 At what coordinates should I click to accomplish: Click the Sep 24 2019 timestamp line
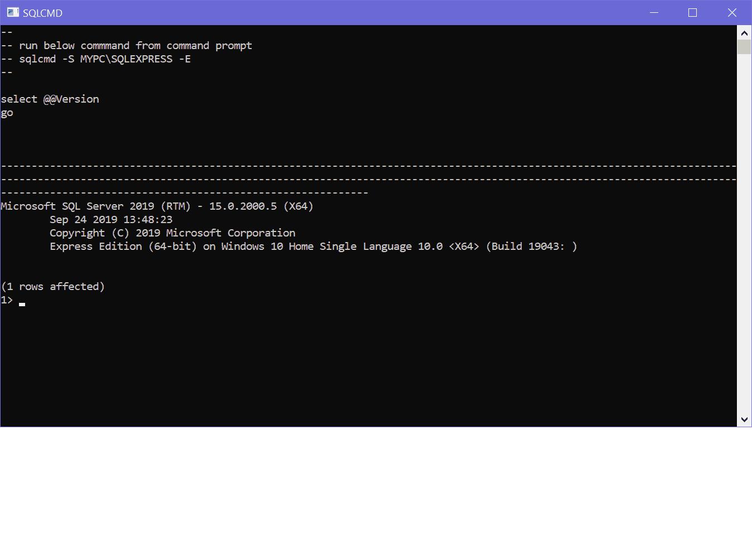pos(111,219)
